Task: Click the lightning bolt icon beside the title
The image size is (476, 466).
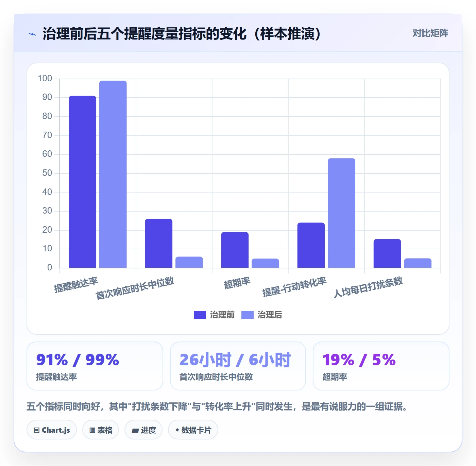Action: [x=32, y=34]
